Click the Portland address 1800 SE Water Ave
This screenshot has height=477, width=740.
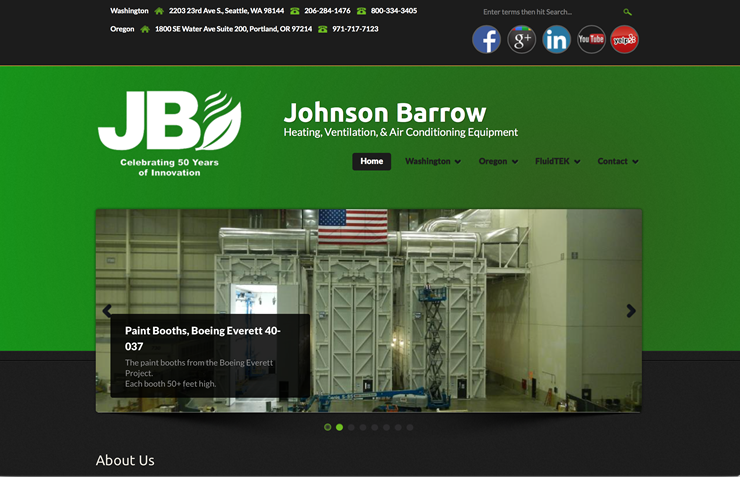click(234, 29)
